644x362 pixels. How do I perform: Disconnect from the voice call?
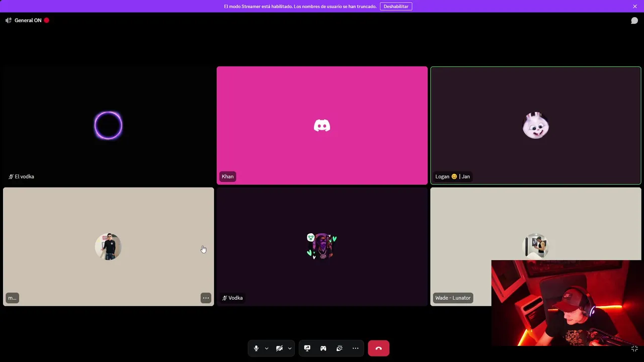coord(378,348)
